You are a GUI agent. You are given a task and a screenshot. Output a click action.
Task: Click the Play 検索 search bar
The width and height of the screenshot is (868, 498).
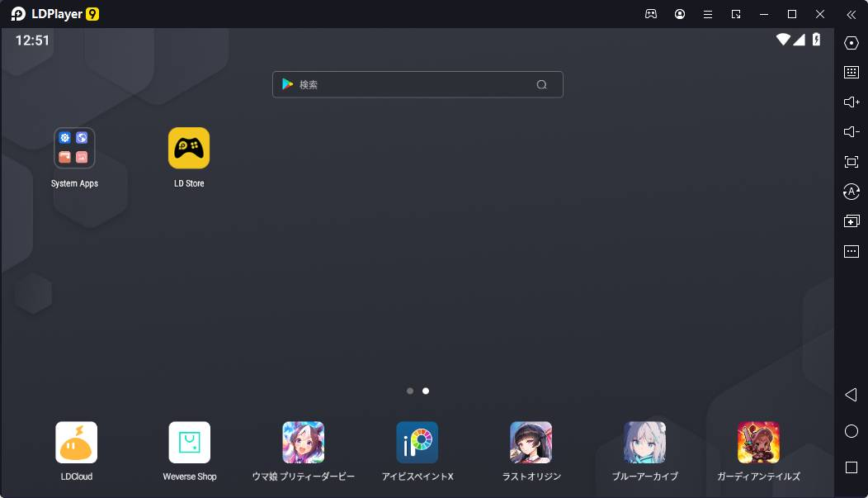pos(417,83)
